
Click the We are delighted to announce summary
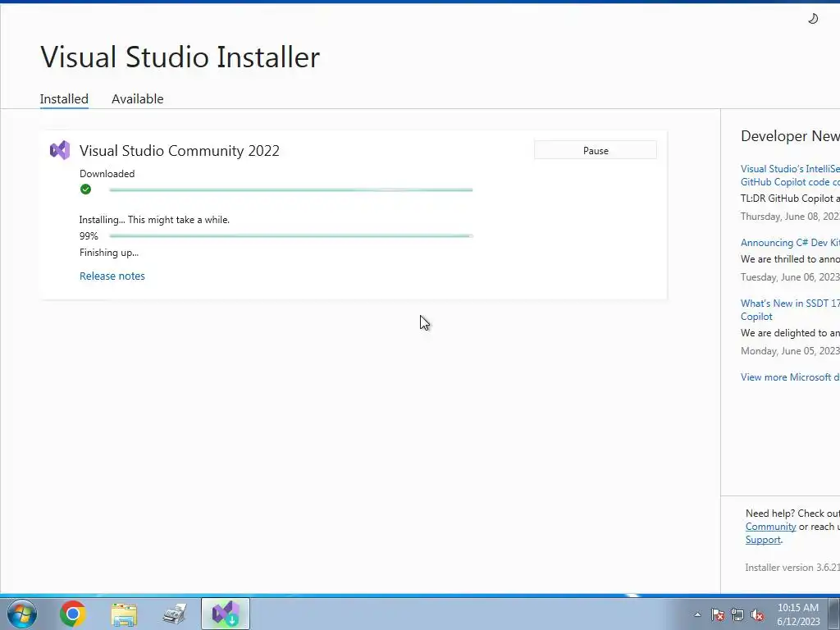(790, 333)
